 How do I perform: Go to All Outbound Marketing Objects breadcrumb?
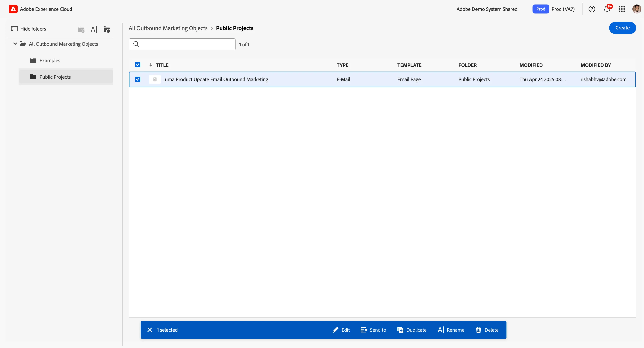point(168,28)
